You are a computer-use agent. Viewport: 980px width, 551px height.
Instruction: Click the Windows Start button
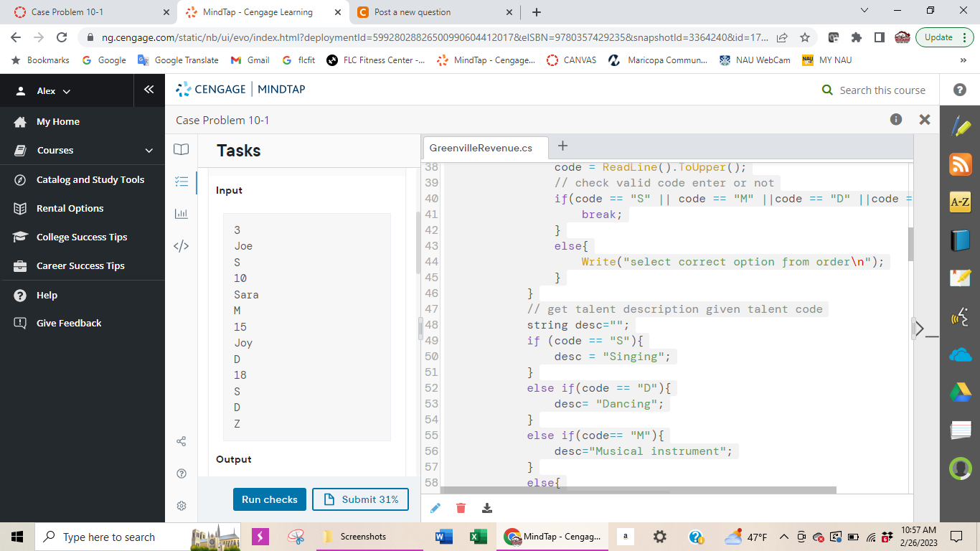(17, 537)
